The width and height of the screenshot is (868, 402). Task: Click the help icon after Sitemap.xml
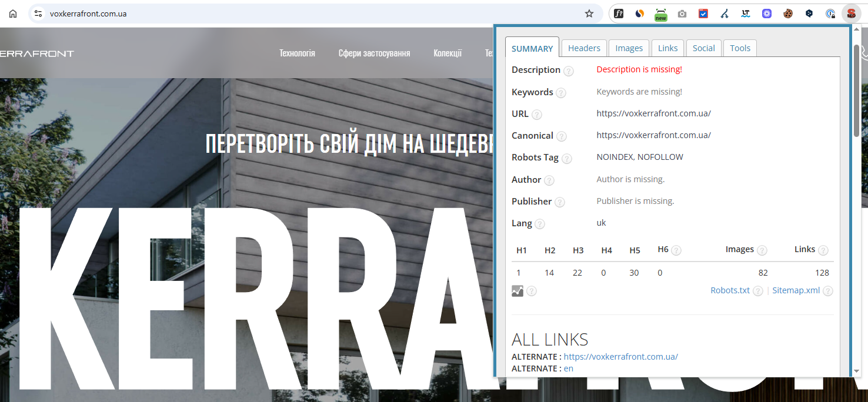[x=828, y=291]
